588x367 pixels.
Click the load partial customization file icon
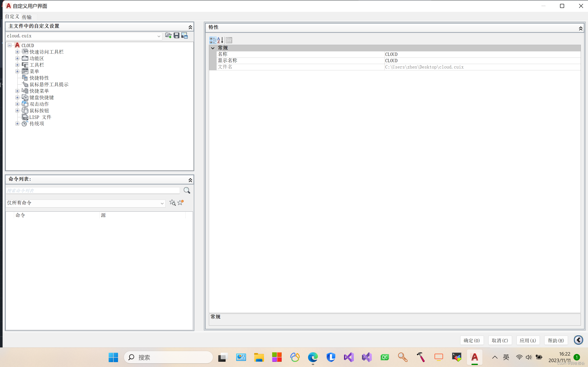pos(168,36)
